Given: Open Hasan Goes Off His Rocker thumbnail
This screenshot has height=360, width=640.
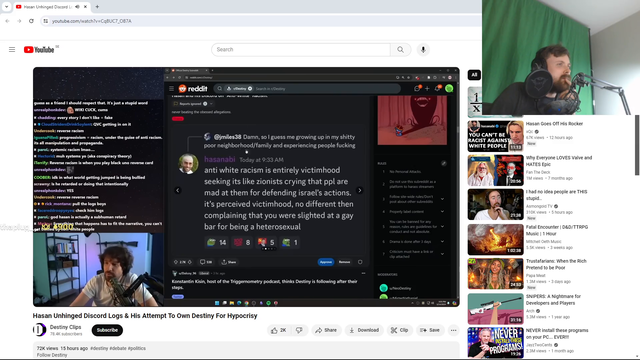Looking at the screenshot, I should [496, 136].
